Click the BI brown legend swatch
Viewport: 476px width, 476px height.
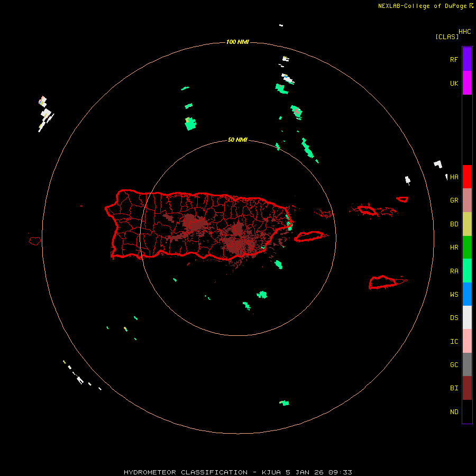click(467, 388)
